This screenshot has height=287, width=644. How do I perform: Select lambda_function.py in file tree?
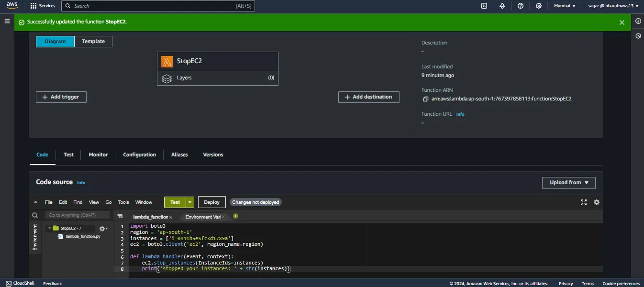coord(83,236)
